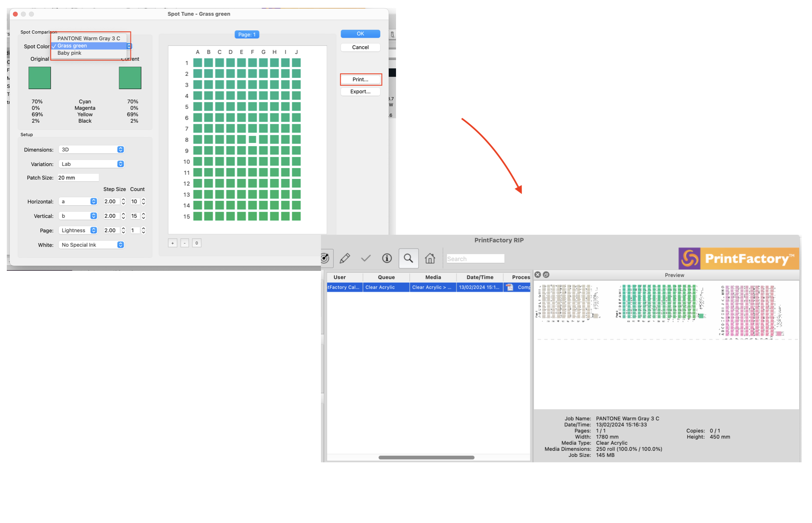Viewport: 812px width, 523px height.
Task: Reset zoom with the 0 button
Action: tap(196, 243)
